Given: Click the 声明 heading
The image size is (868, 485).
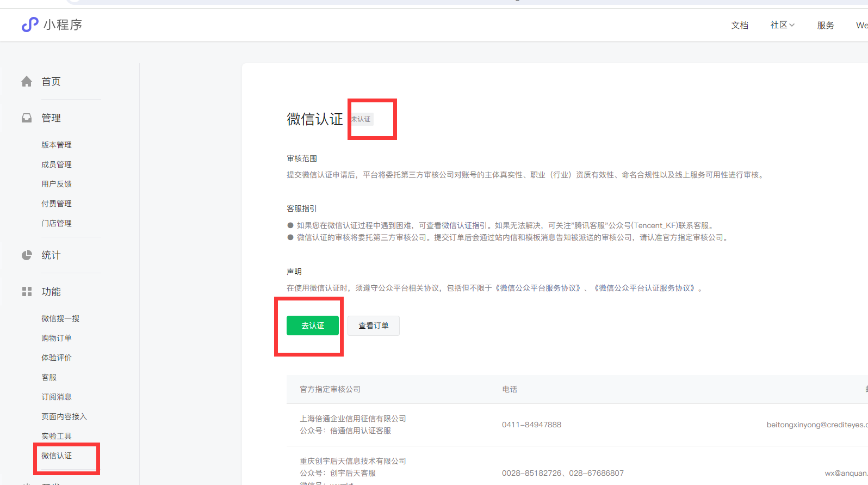Looking at the screenshot, I should pos(294,272).
